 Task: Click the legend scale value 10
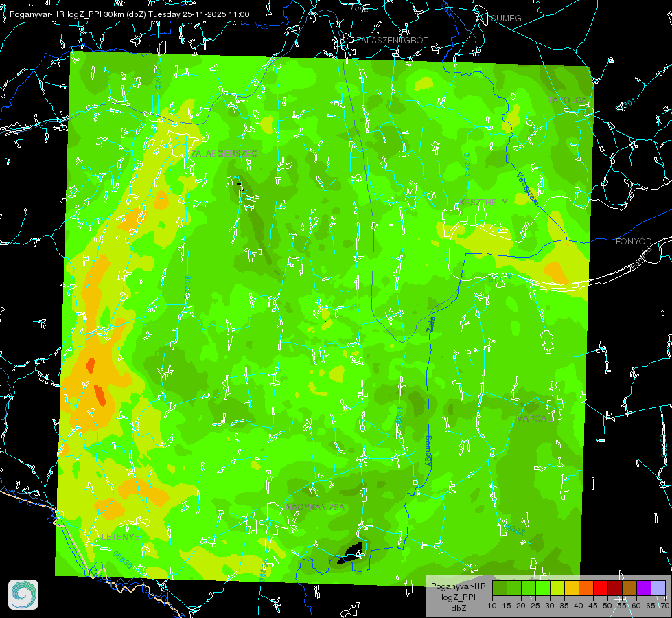[492, 606]
